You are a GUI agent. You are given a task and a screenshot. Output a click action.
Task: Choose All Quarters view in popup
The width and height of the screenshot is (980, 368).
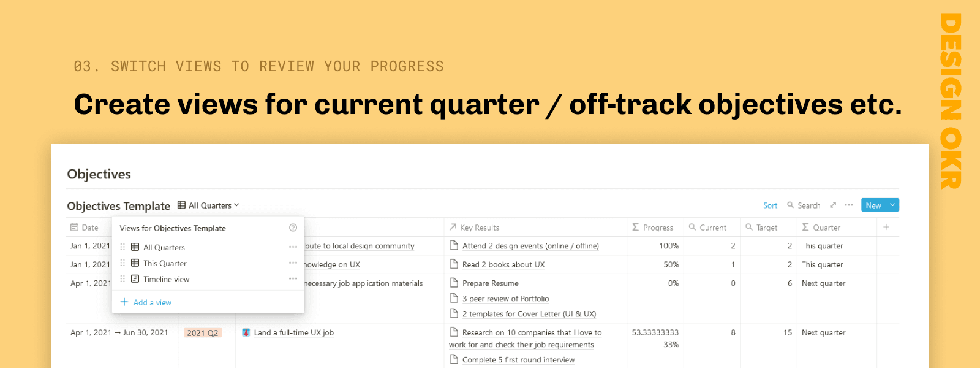tap(164, 247)
